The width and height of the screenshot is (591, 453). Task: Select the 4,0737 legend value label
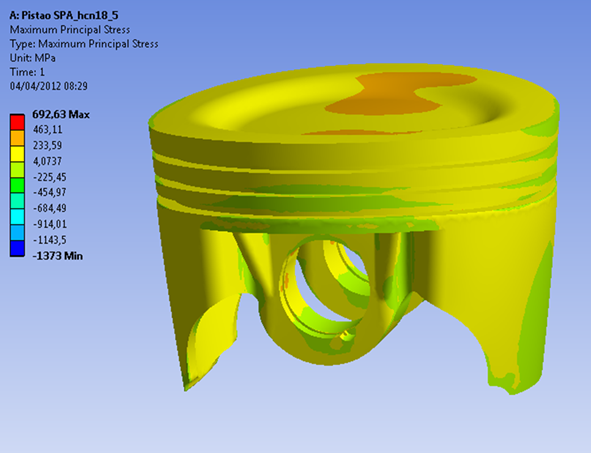(x=47, y=161)
